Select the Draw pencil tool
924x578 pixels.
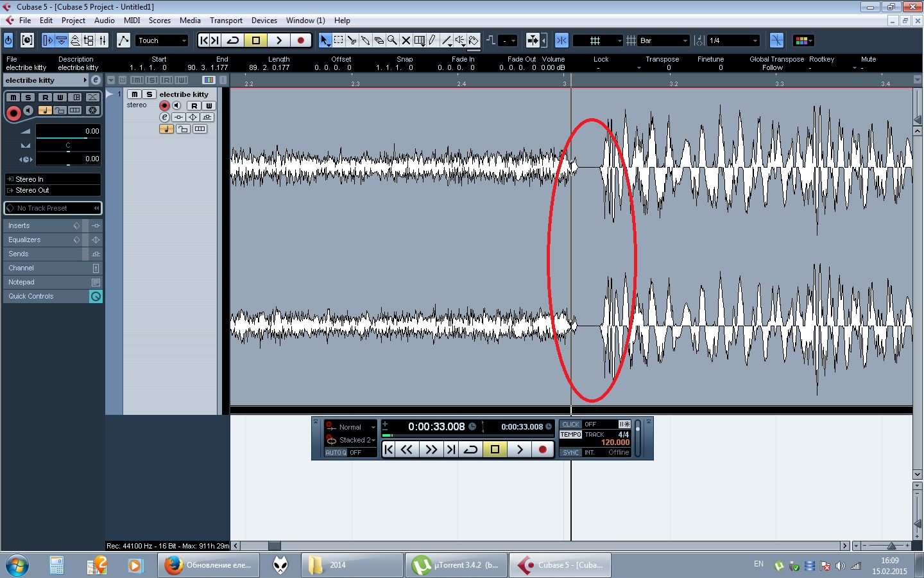coord(432,40)
